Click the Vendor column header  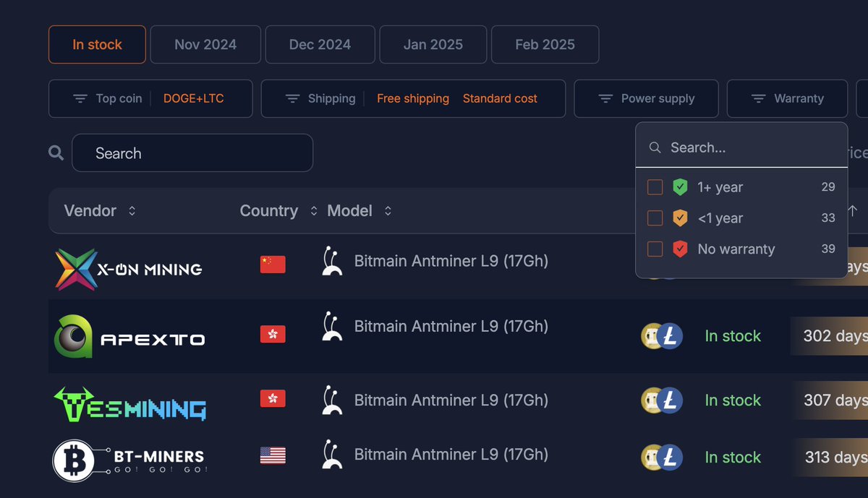click(90, 211)
